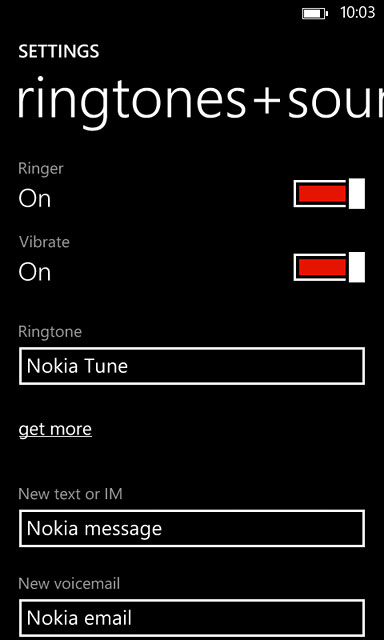
Task: Open New text or IM sound picker
Action: pyautogui.click(x=192, y=529)
